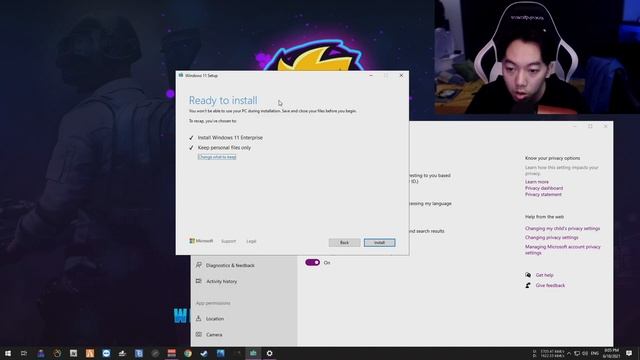Viewport: 640px width, 360px height.
Task: Open 'Managing Microsoft account privacy settings' link
Action: coord(562,250)
